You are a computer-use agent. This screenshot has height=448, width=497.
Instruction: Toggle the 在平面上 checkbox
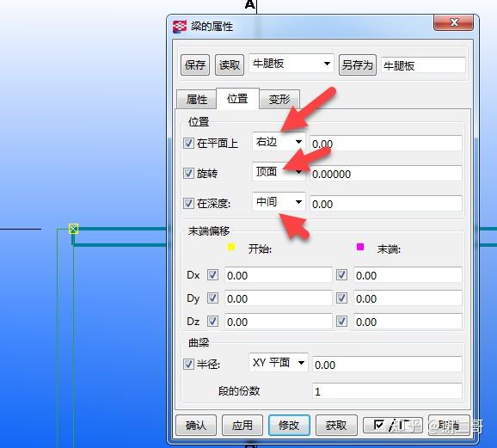click(x=188, y=144)
